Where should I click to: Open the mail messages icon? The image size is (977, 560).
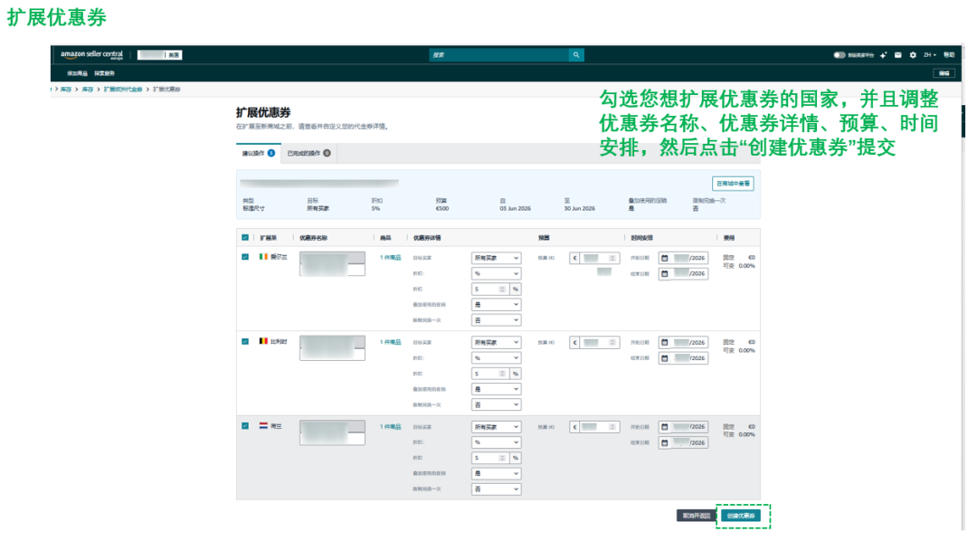898,55
